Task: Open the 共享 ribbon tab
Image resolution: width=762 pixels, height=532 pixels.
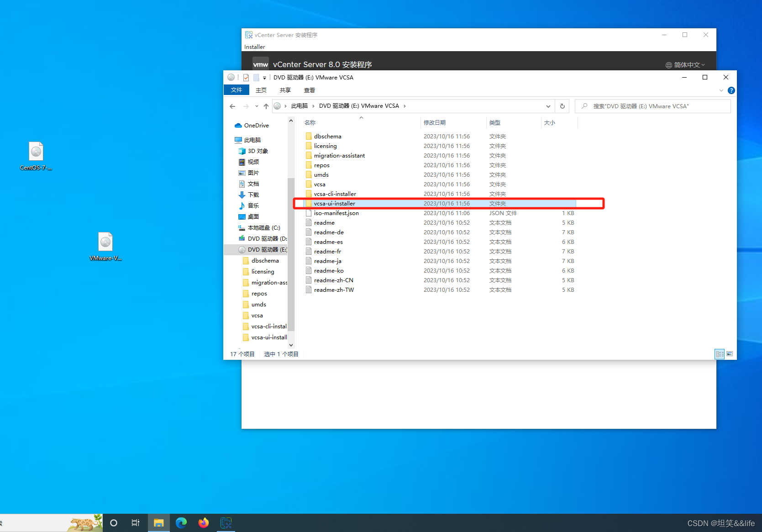Action: [x=285, y=90]
